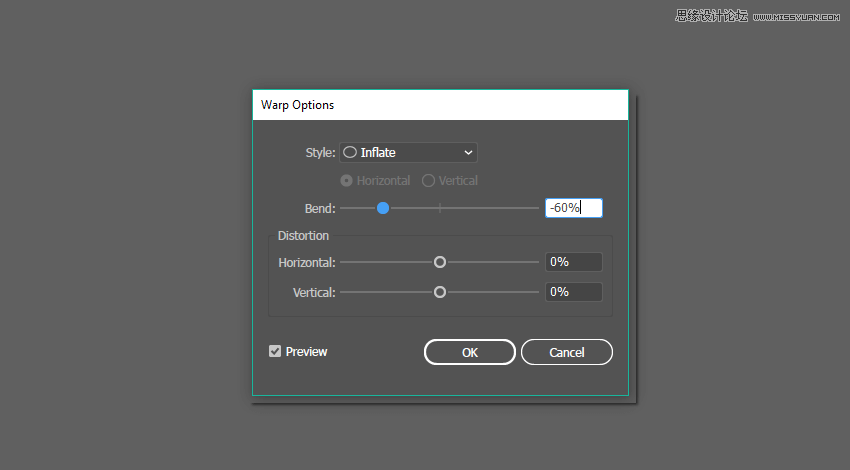This screenshot has width=850, height=470.
Task: Click the Vertical distortion percentage field
Action: tap(573, 292)
